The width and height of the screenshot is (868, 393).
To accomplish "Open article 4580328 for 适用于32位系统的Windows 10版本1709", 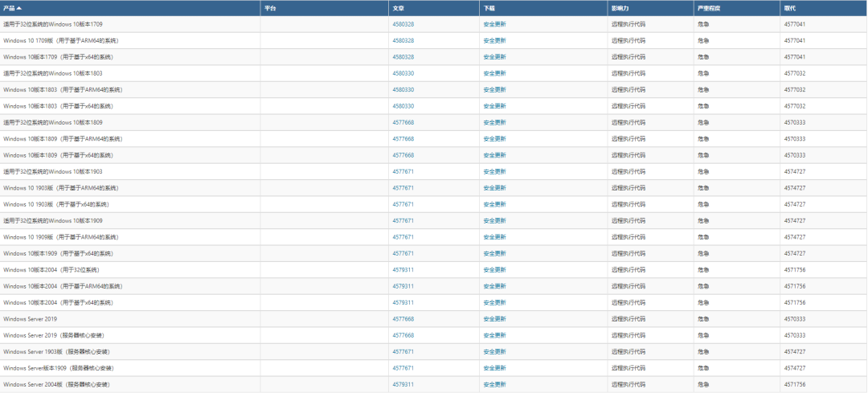I will pyautogui.click(x=403, y=24).
